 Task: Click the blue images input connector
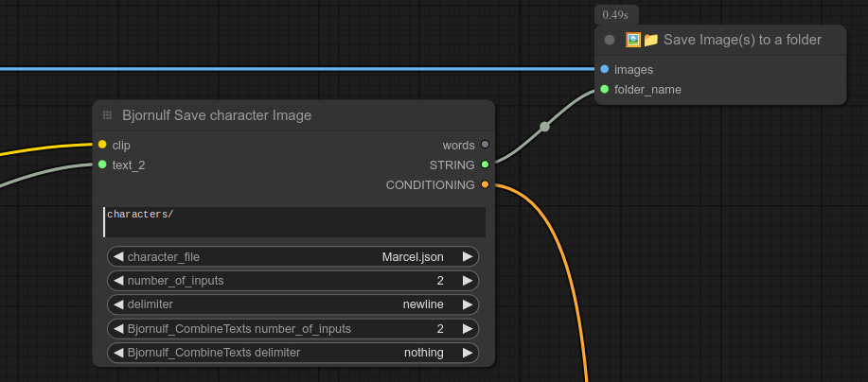[x=604, y=69]
